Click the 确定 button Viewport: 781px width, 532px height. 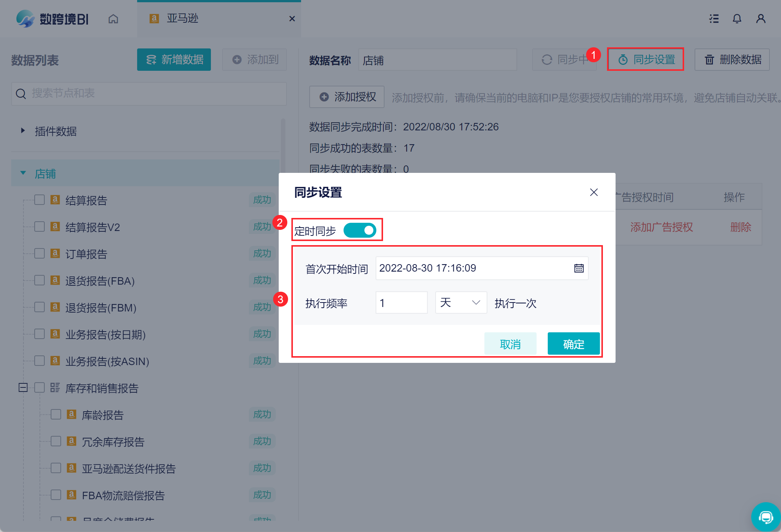(573, 344)
